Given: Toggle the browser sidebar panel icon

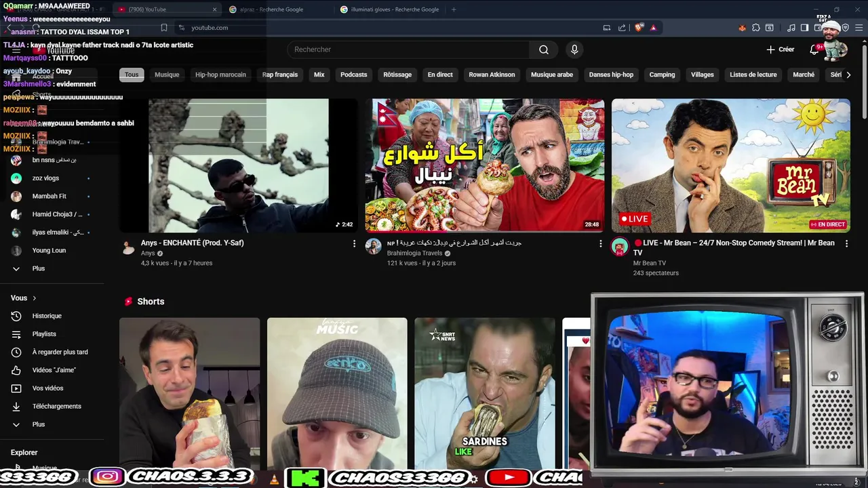Looking at the screenshot, I should coord(804,28).
